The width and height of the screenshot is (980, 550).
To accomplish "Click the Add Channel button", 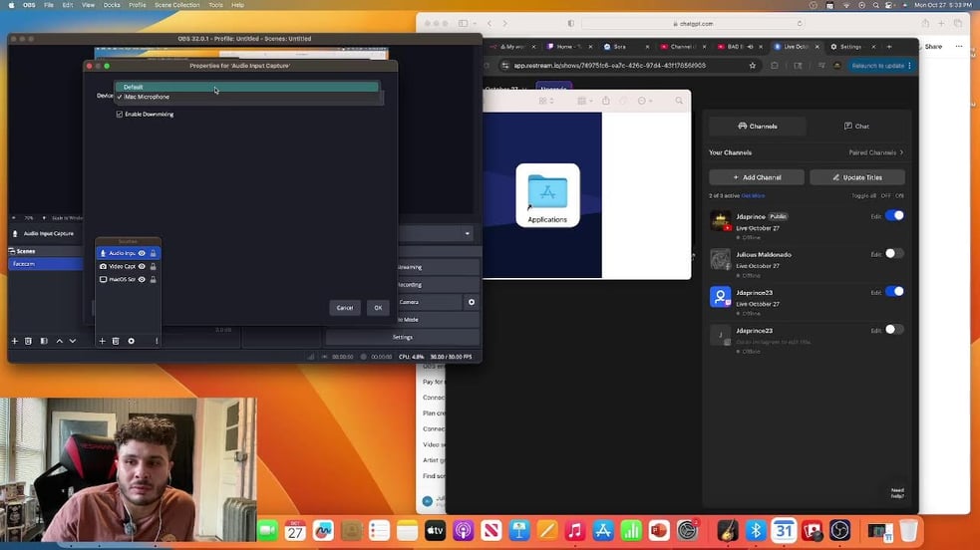I will [x=757, y=177].
